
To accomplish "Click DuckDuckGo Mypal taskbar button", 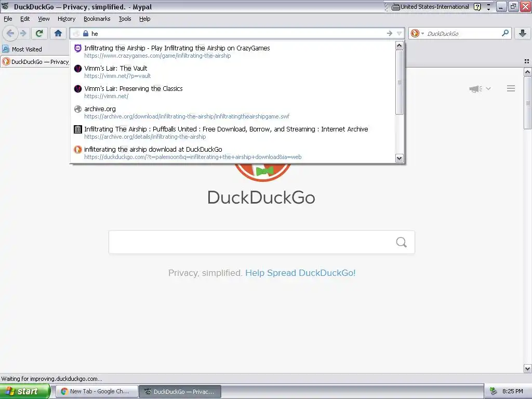I will [x=180, y=391].
